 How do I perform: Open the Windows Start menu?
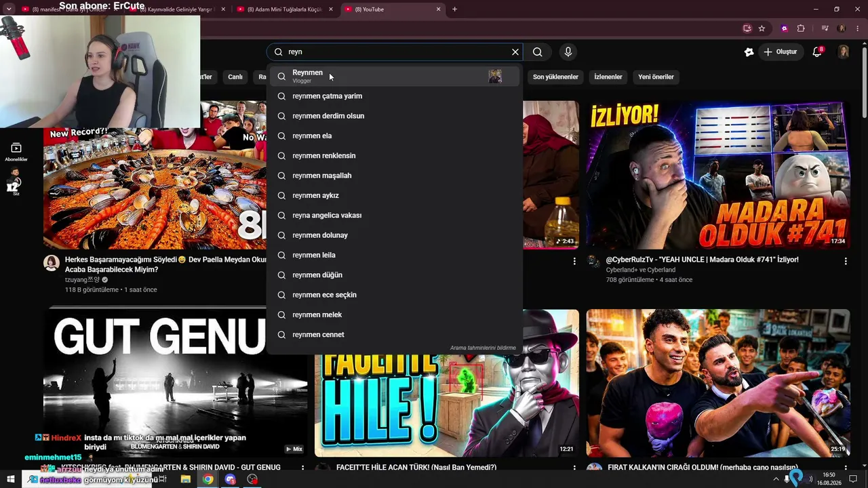10,479
